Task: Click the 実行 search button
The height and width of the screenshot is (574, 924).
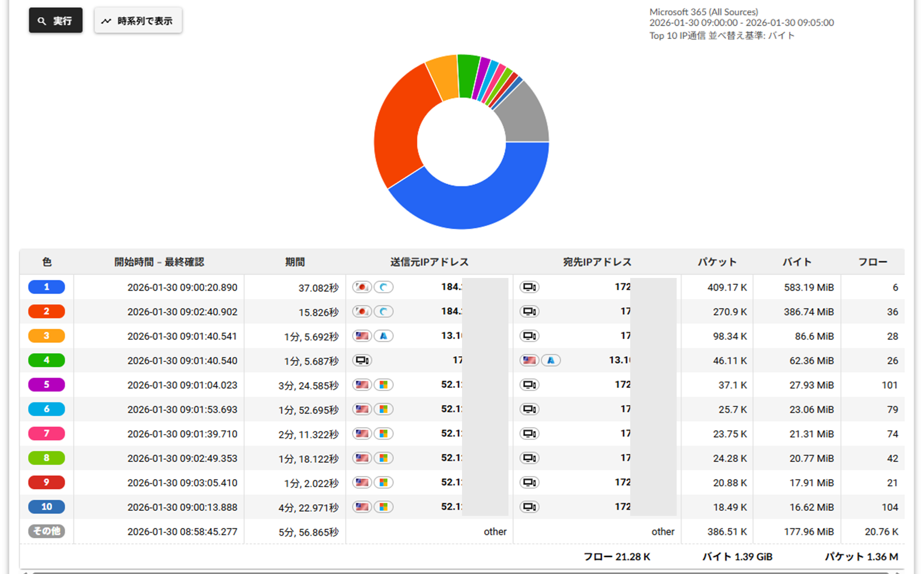Action: tap(55, 21)
